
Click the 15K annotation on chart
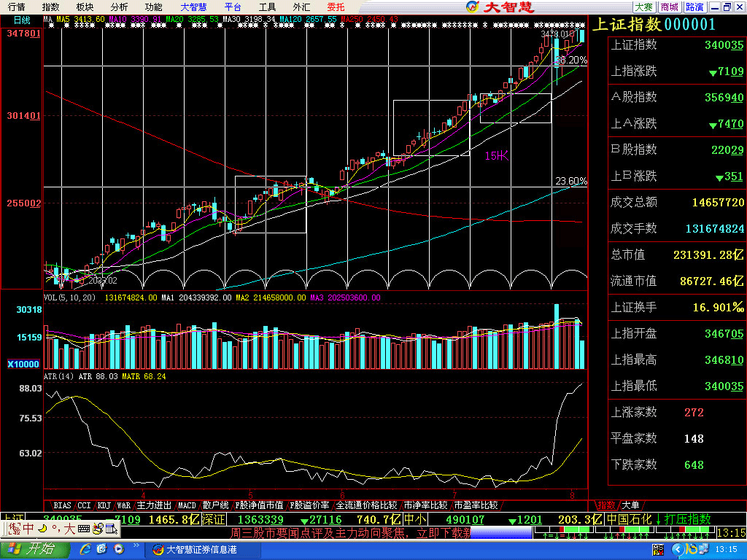pos(496,156)
